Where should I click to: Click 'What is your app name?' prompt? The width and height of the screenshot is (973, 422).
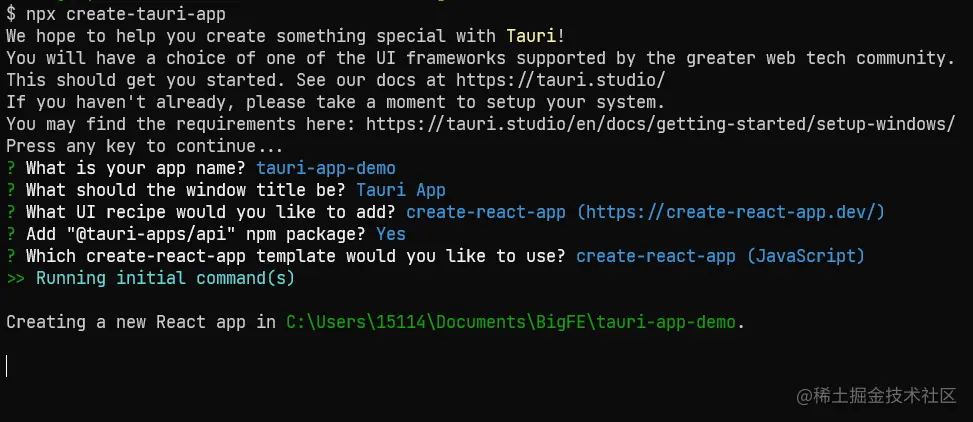click(x=136, y=168)
